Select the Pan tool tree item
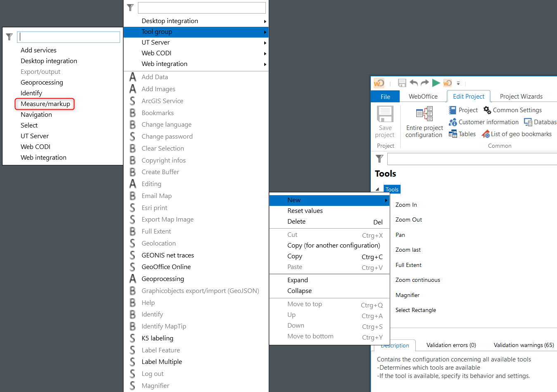 [x=401, y=235]
